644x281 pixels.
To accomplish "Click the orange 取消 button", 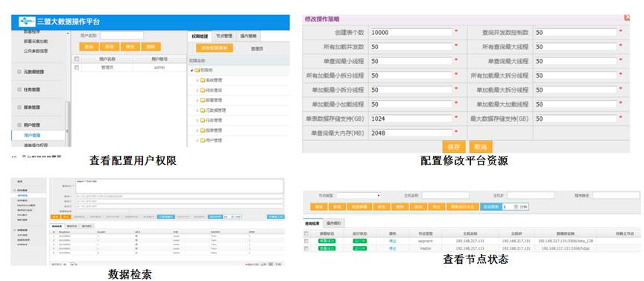I will (x=481, y=147).
